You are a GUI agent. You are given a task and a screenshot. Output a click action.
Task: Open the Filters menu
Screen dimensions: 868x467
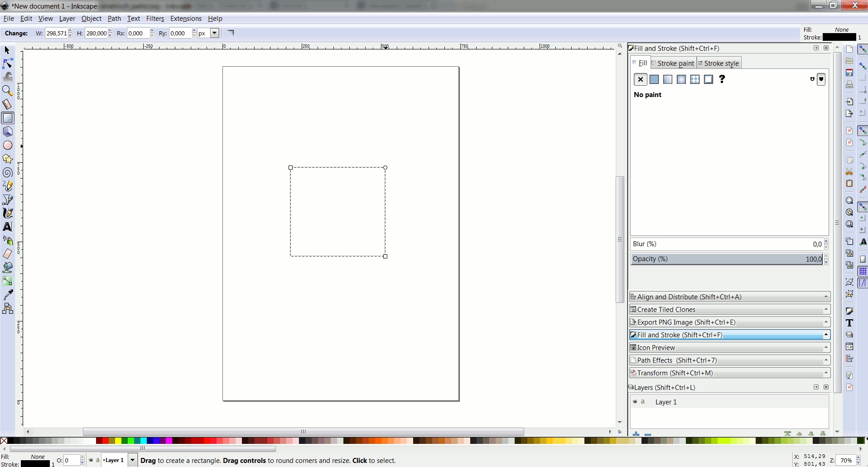[155, 19]
